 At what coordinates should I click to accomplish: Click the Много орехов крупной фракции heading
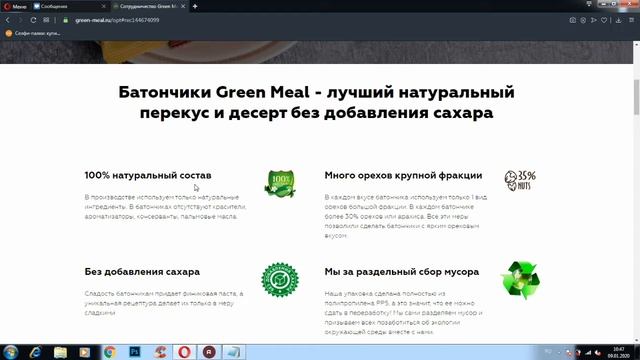403,175
